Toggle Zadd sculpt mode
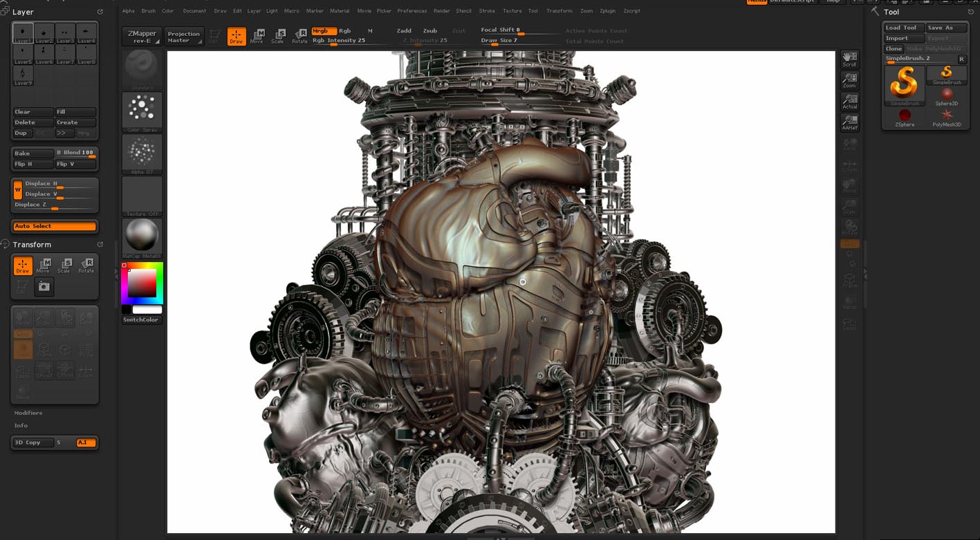The image size is (980, 540). (404, 31)
